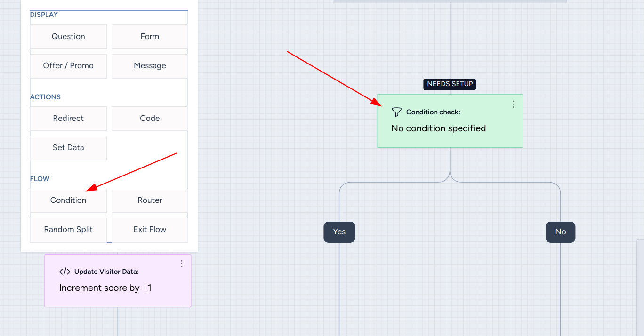Select the Router flow step
Screen dimensions: 644x336
[150, 200]
